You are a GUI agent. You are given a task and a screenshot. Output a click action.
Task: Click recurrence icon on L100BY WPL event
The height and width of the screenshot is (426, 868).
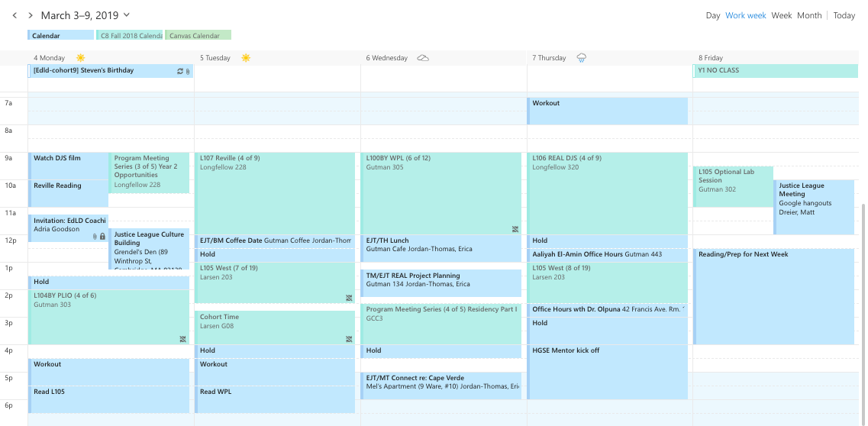pyautogui.click(x=515, y=229)
